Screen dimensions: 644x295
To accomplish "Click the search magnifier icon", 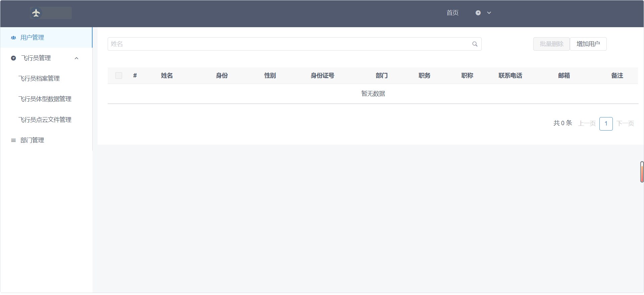I will (x=475, y=44).
